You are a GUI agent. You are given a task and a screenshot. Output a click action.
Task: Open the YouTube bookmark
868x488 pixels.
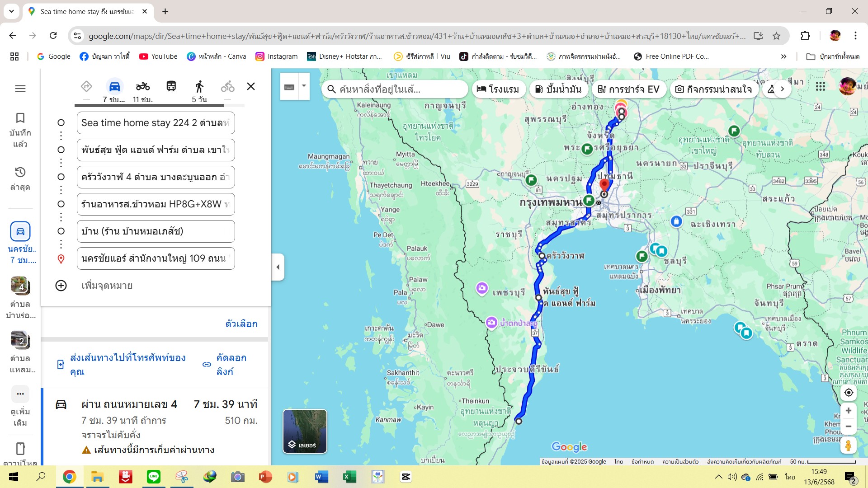pyautogui.click(x=158, y=56)
